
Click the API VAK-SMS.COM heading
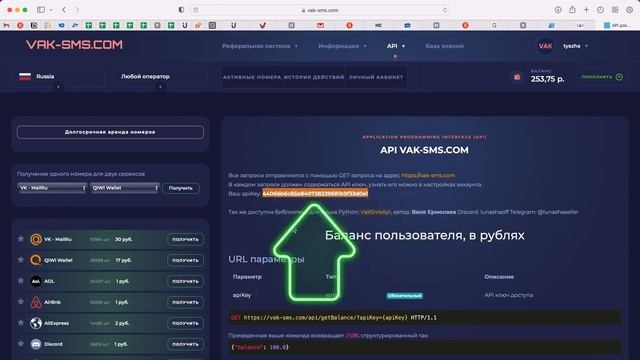[x=424, y=150]
